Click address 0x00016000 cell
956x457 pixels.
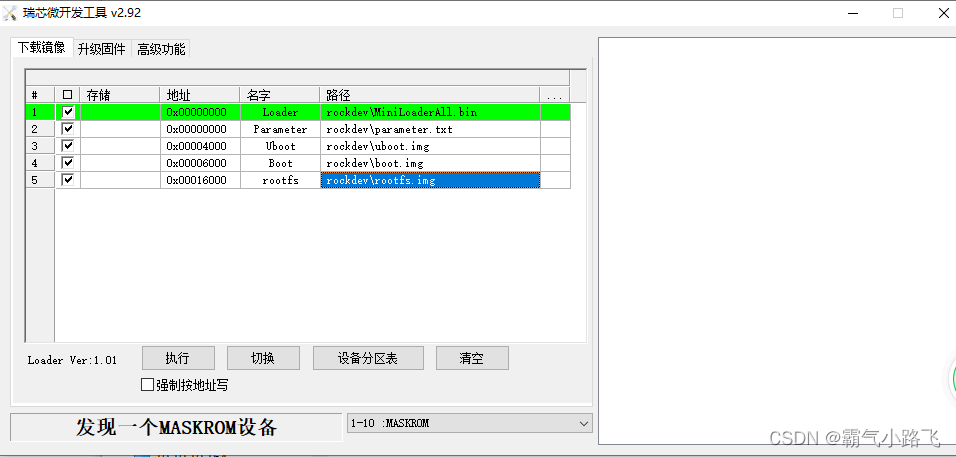point(200,180)
